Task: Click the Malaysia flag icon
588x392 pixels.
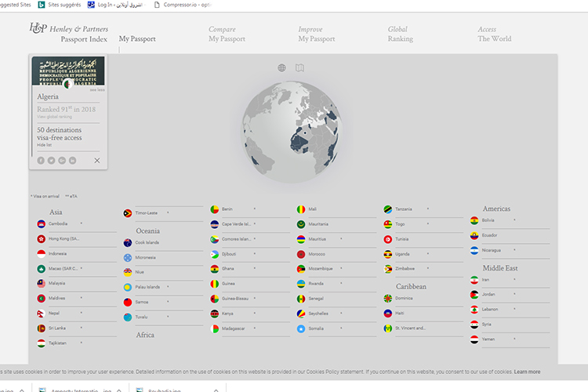Action: point(42,284)
